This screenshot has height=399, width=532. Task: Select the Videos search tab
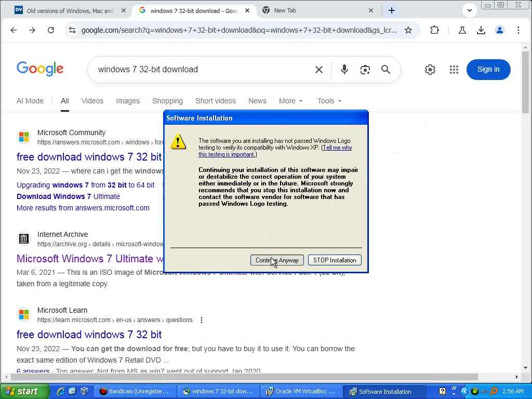pos(92,101)
